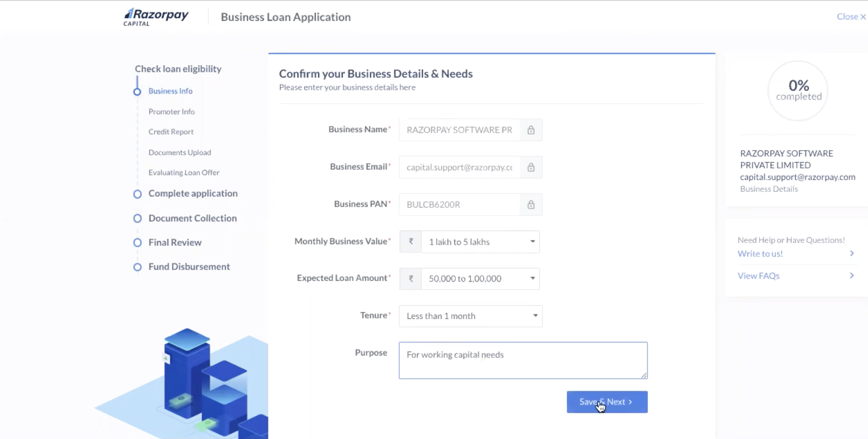Click lock icon in Business Email field

click(531, 167)
